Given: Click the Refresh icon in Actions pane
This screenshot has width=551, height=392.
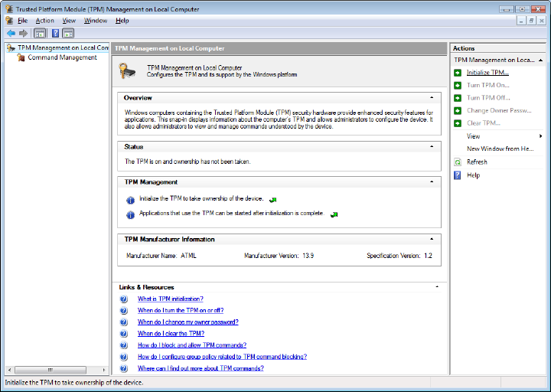Looking at the screenshot, I should (x=458, y=162).
